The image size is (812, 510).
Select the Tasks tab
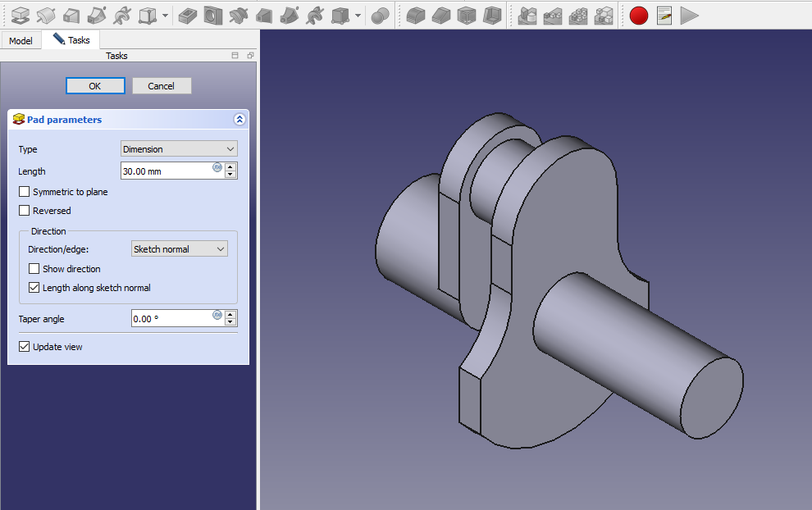71,40
